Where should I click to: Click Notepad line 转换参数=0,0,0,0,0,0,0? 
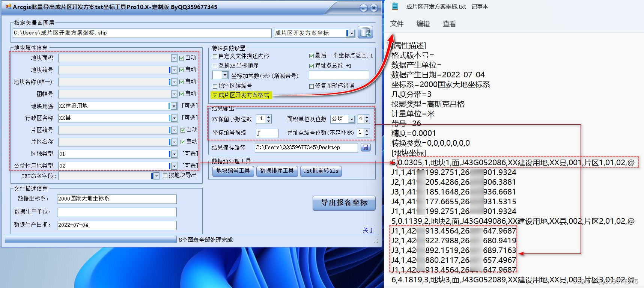click(x=430, y=143)
